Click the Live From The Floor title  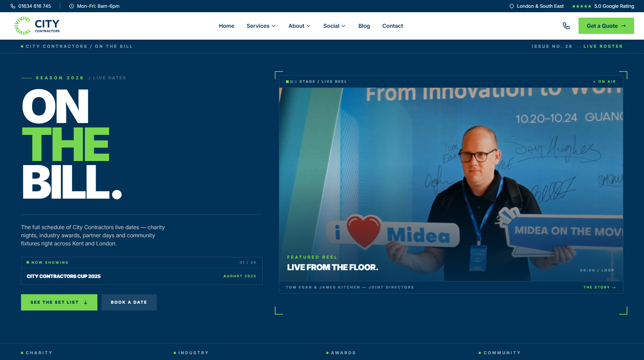(333, 267)
